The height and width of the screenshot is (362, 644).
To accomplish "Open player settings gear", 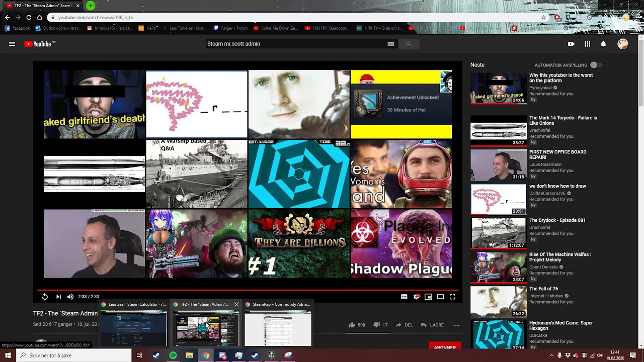I will click(x=416, y=297).
